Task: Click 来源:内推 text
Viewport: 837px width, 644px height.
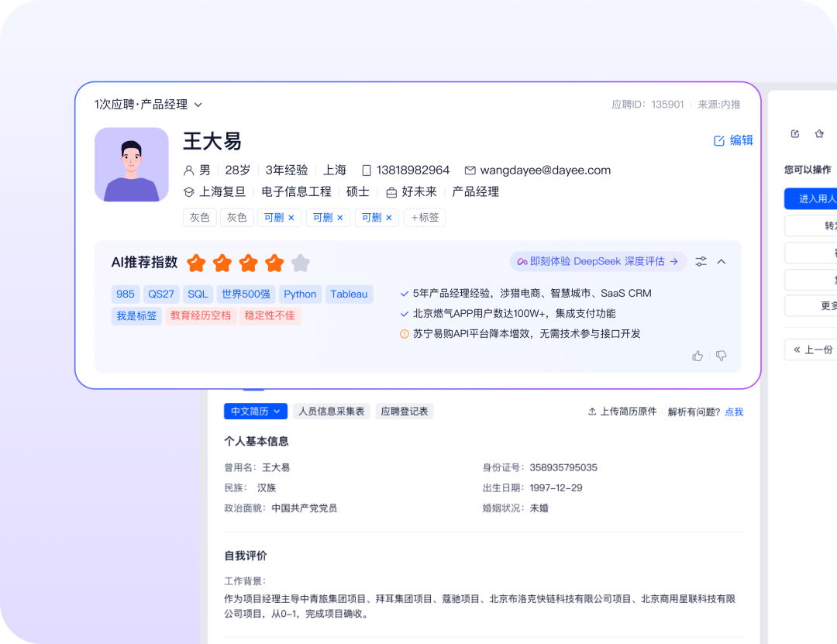Action: [719, 105]
